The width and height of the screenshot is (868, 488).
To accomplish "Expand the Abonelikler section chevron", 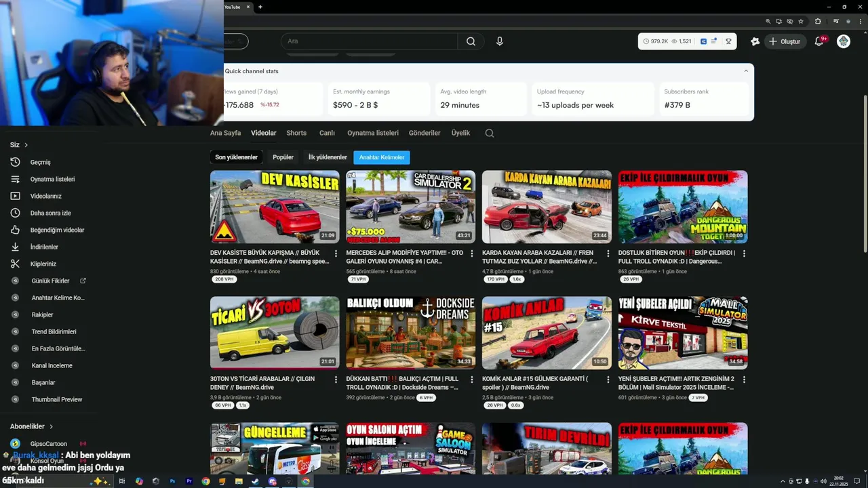I will pos(50,426).
